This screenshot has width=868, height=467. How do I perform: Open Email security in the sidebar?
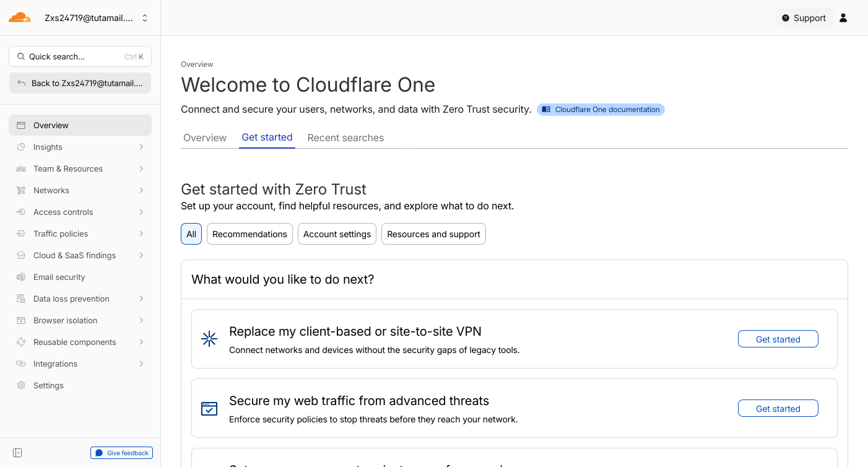(80, 277)
